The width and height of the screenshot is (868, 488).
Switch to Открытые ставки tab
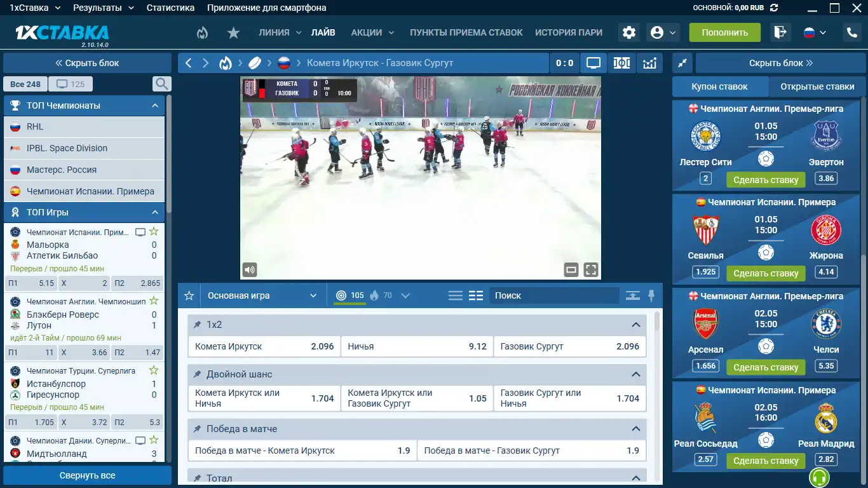(817, 86)
